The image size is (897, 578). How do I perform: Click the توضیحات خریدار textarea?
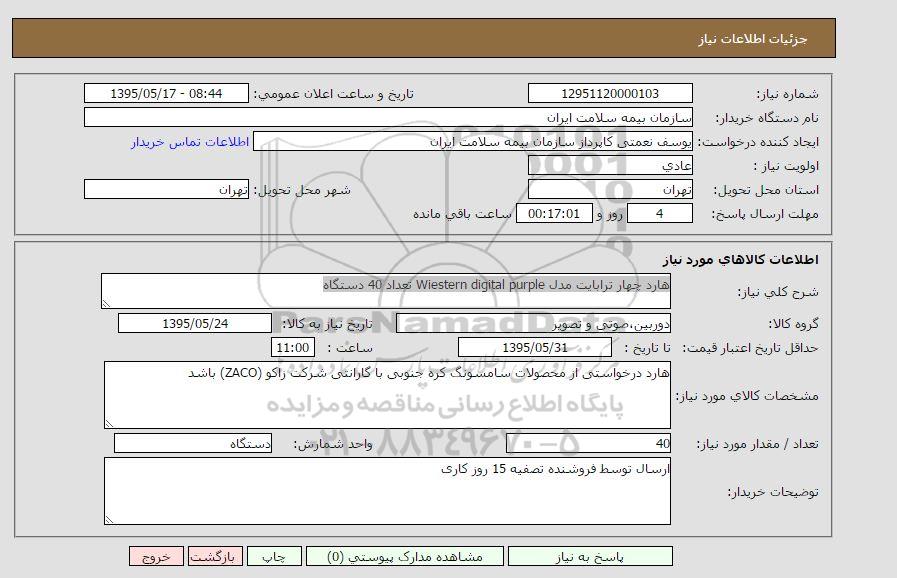(387, 491)
